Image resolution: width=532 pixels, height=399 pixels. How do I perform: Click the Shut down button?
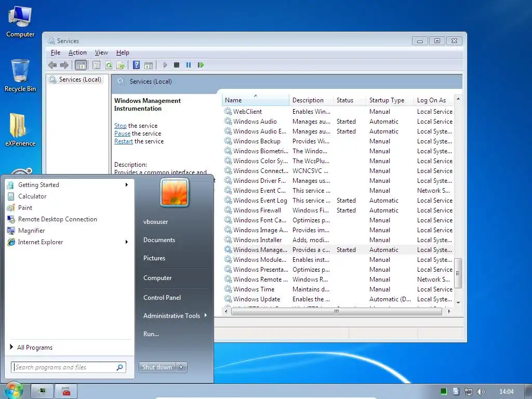click(x=157, y=367)
